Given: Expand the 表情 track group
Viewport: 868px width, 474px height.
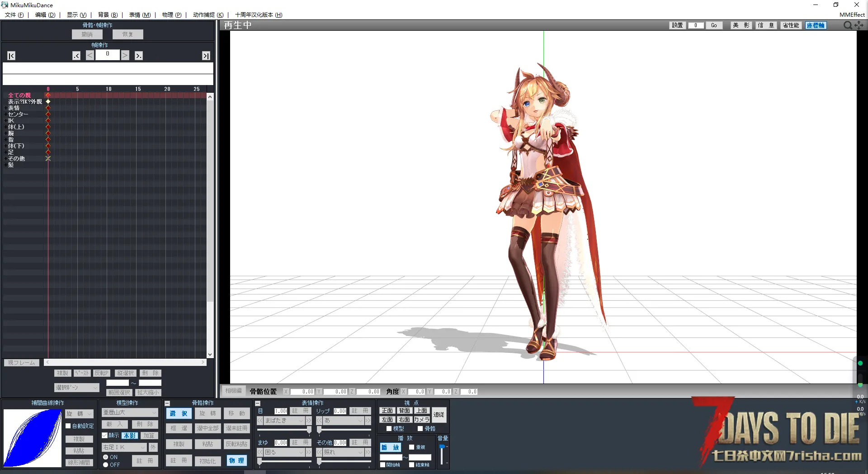Looking at the screenshot, I should tap(5, 108).
